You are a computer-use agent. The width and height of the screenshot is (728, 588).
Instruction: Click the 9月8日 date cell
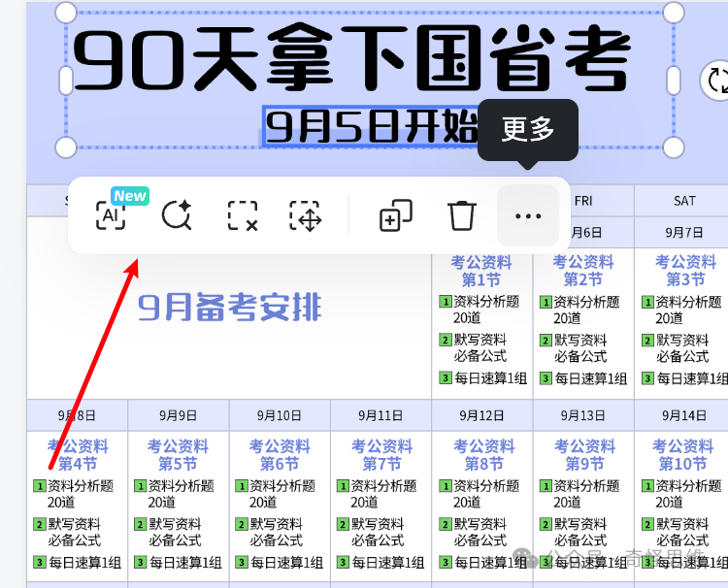(x=77, y=415)
